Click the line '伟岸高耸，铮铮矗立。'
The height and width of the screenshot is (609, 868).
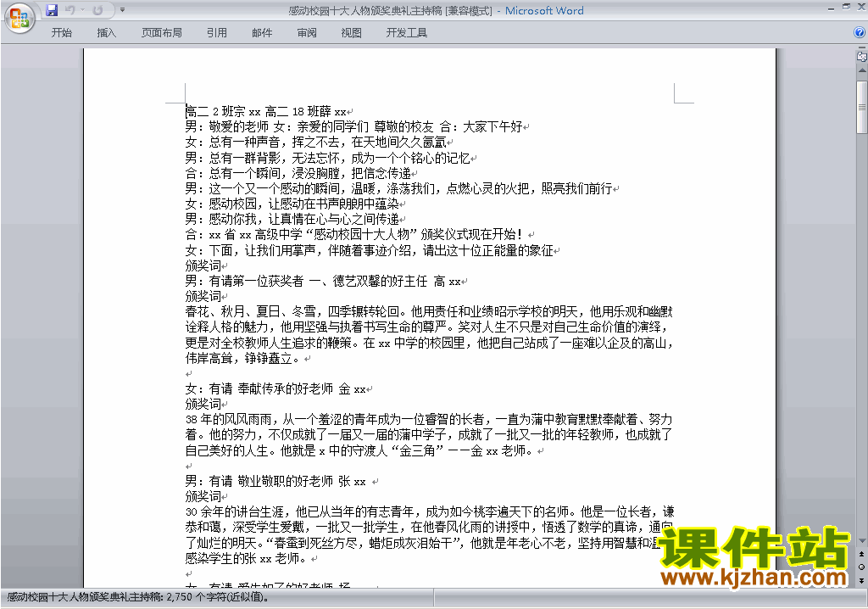click(248, 359)
